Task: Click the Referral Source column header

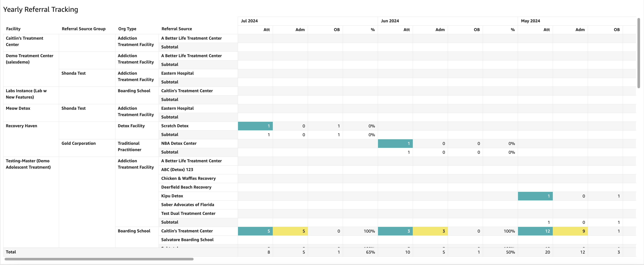Action: point(177,29)
